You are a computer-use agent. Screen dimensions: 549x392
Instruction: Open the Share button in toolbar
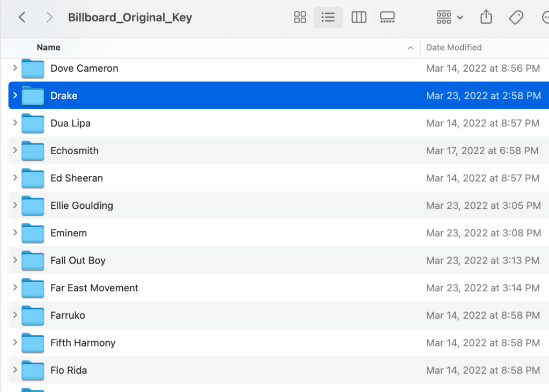click(486, 17)
